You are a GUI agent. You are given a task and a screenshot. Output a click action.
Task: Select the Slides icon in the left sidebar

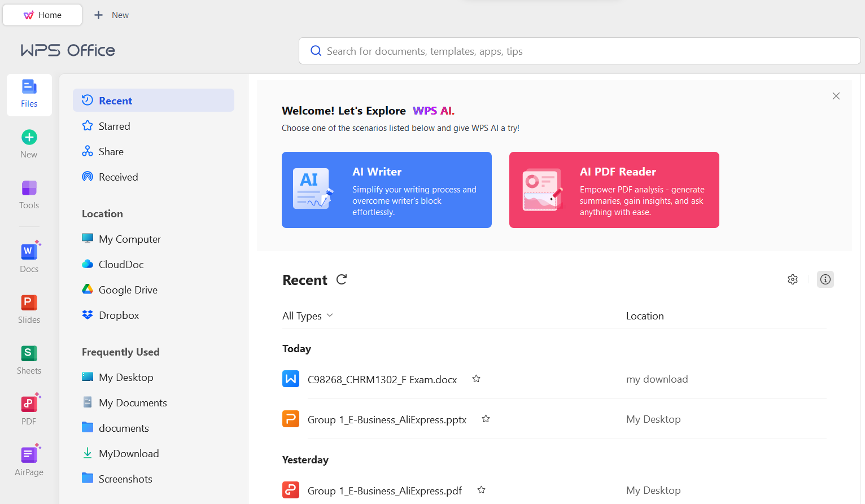click(x=29, y=308)
